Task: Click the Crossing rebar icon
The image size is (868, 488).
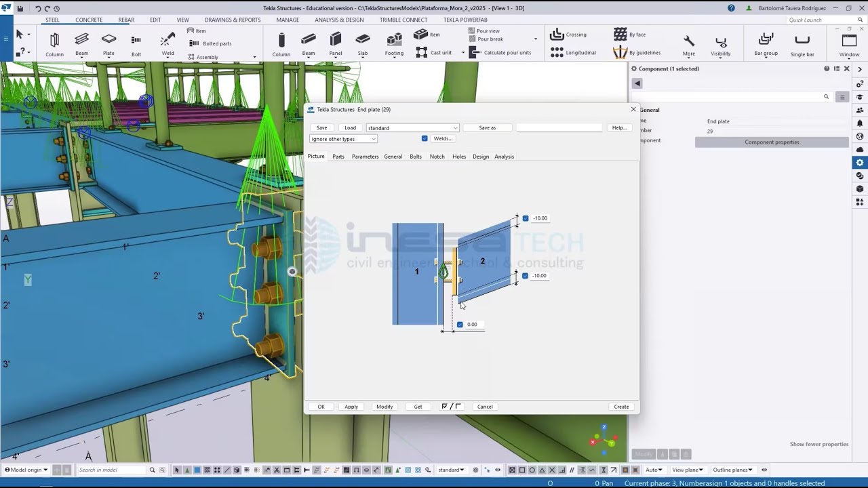Action: [x=557, y=34]
